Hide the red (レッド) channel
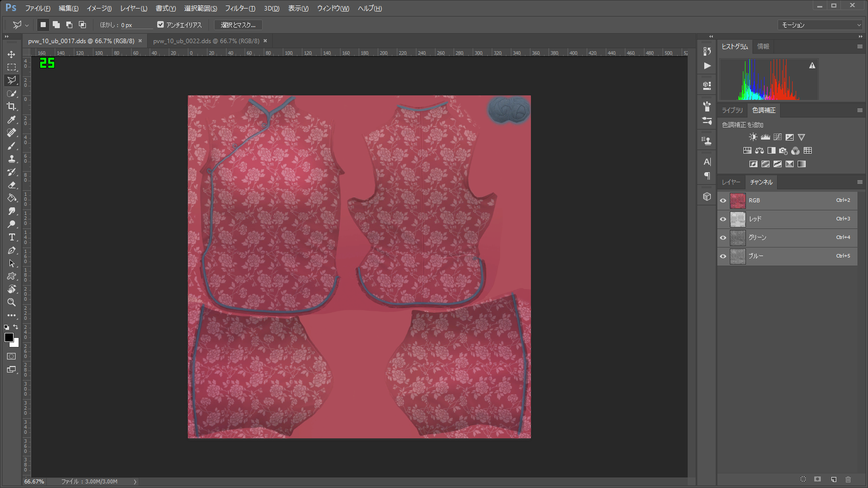The image size is (868, 488). (x=723, y=219)
